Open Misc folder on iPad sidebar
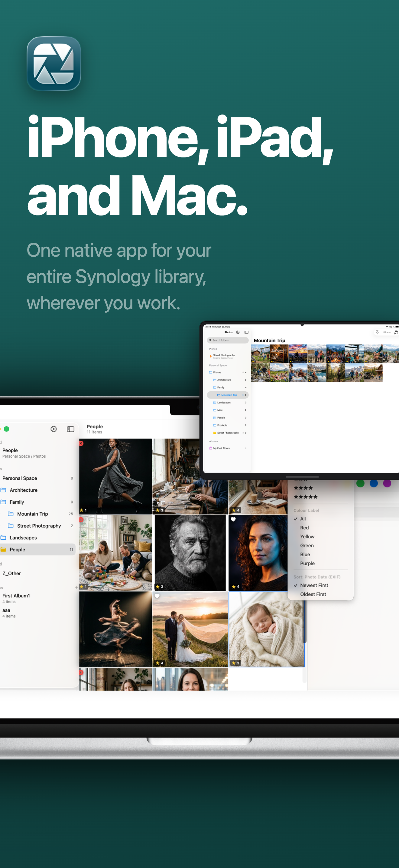 click(x=228, y=410)
